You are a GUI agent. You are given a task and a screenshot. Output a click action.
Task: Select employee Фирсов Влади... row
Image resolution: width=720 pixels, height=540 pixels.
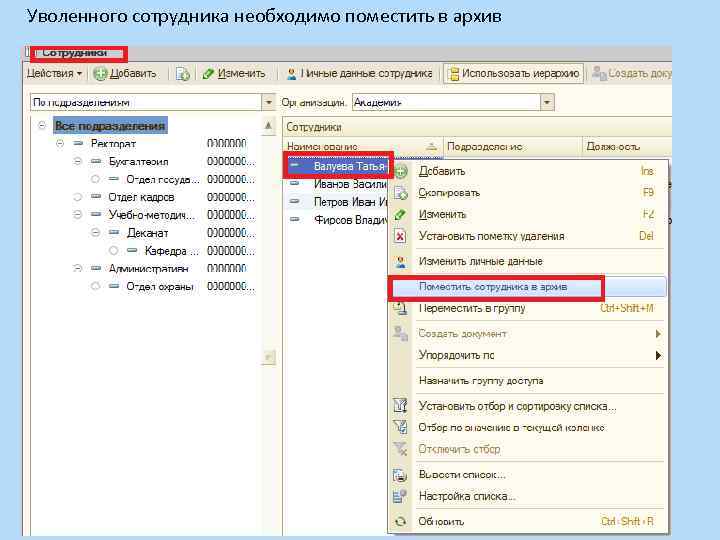click(x=337, y=220)
